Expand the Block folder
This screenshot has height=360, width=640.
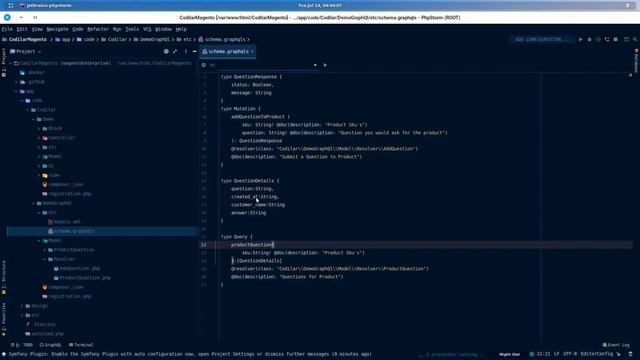point(40,129)
